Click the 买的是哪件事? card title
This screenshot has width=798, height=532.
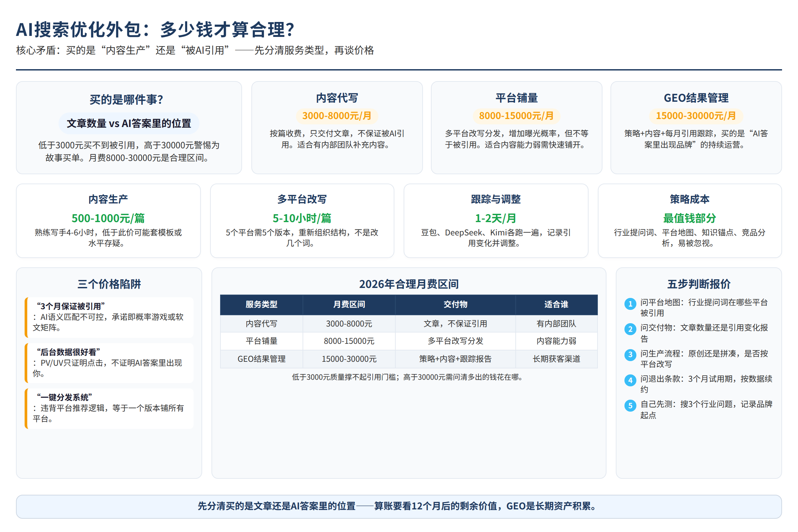pyautogui.click(x=127, y=99)
